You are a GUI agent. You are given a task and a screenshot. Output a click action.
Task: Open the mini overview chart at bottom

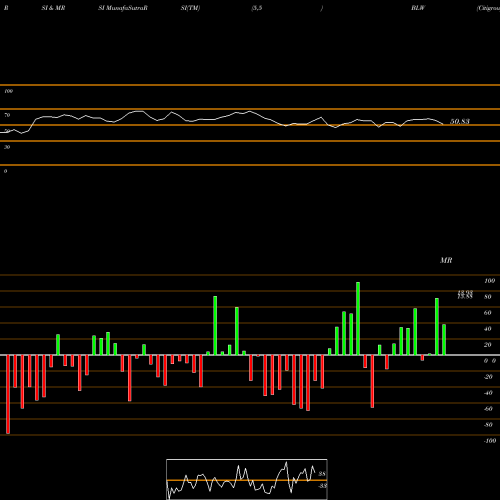(247, 479)
